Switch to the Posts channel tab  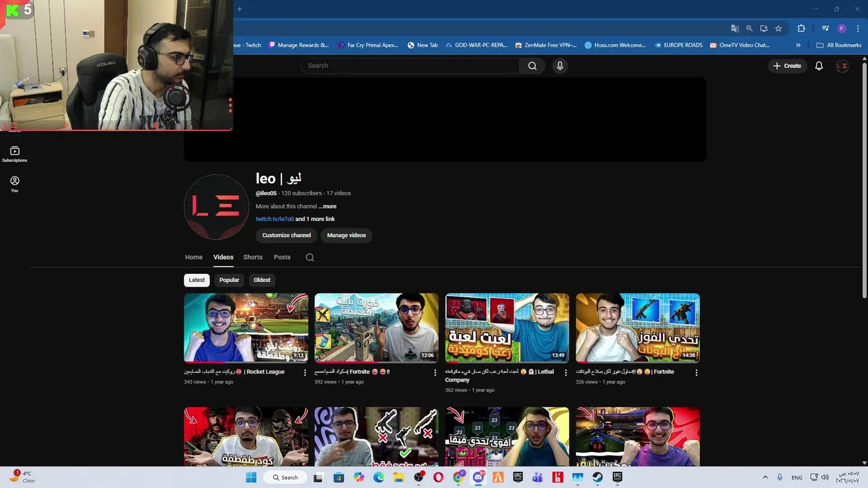click(282, 258)
